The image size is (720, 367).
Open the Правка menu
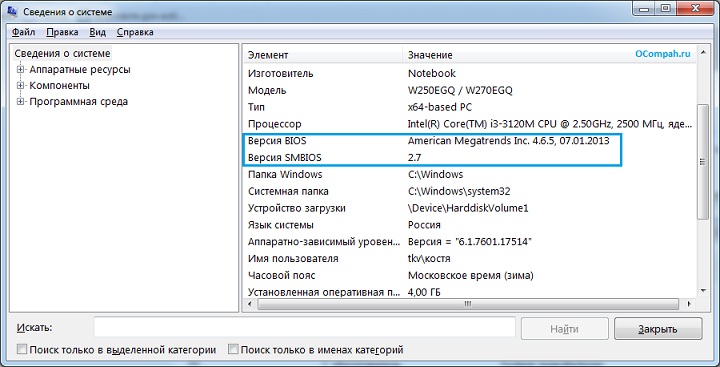pos(62,32)
